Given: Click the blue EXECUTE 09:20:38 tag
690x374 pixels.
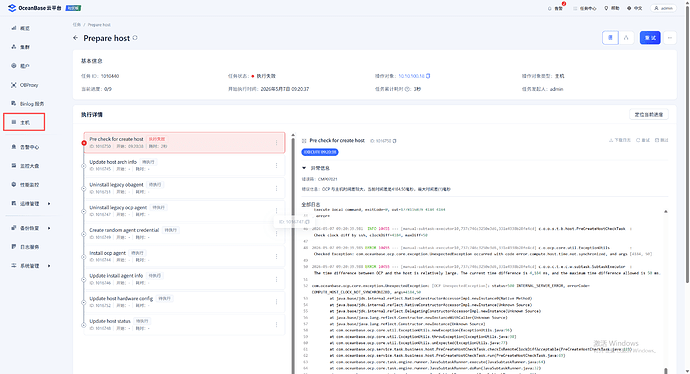Looking at the screenshot, I should [x=320, y=152].
